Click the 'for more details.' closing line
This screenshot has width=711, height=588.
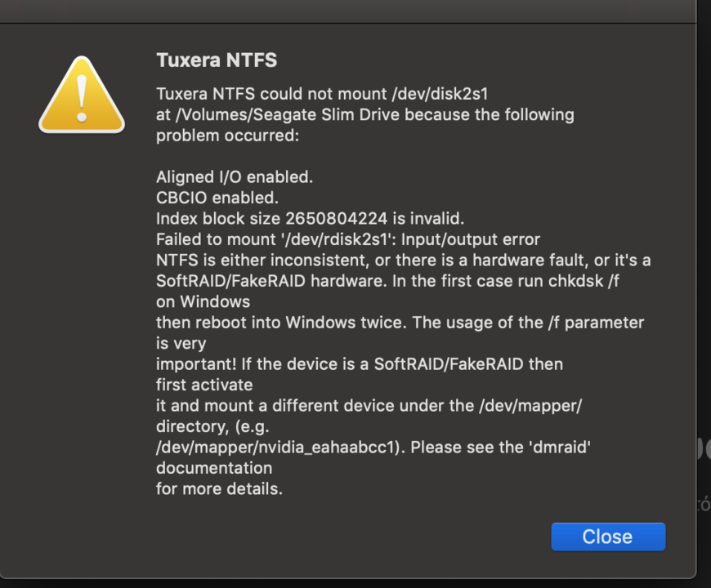point(220,489)
